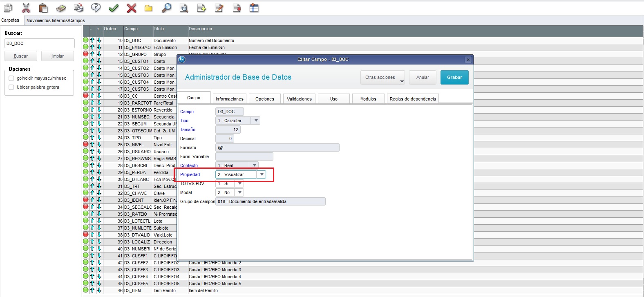644x297 pixels.
Task: Click the down arrow on D3_CUSFF5 row
Action: (x=99, y=283)
